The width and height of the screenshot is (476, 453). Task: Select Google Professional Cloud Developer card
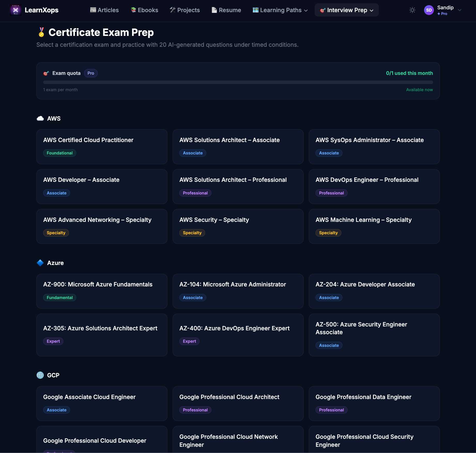click(x=102, y=440)
